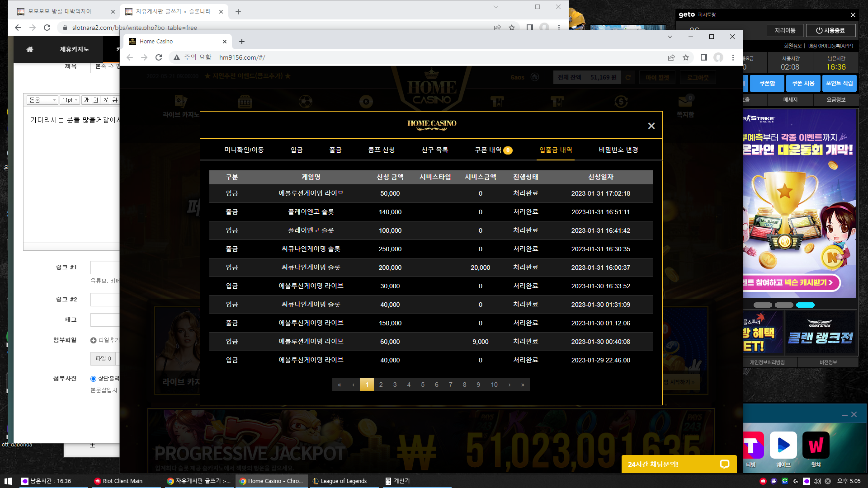Go back in Home Casino window

tap(130, 57)
